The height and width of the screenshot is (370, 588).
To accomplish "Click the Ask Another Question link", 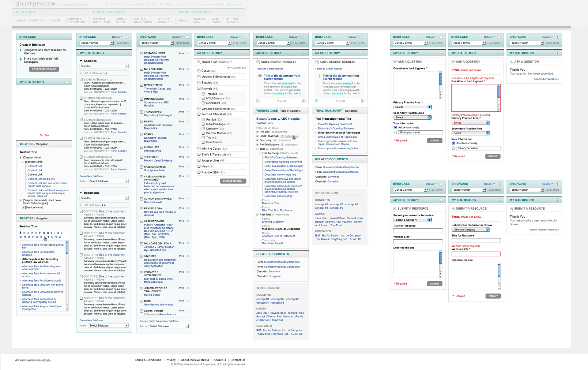I will click(x=546, y=79).
